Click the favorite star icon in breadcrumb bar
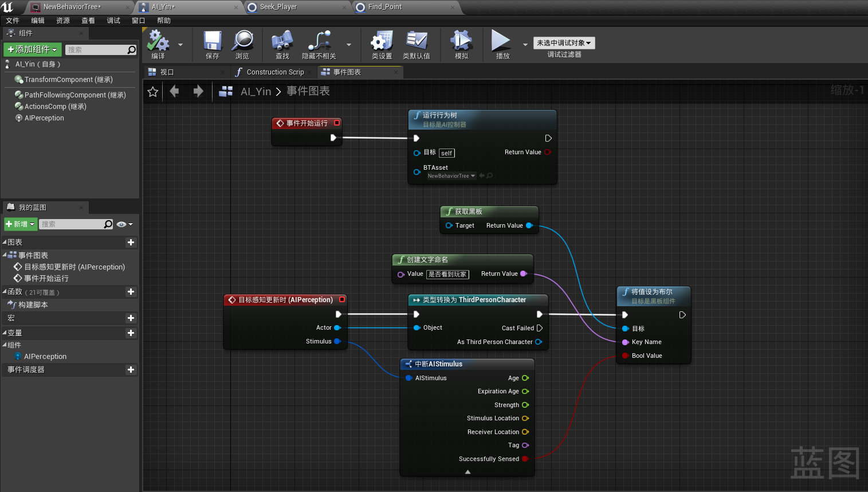The width and height of the screenshot is (868, 492). click(153, 92)
